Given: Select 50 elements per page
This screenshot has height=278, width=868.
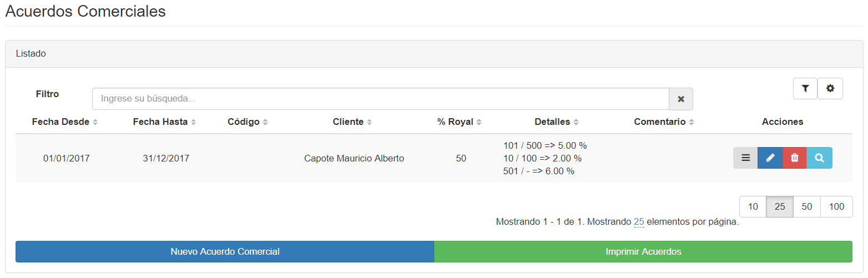Looking at the screenshot, I should pyautogui.click(x=807, y=207).
